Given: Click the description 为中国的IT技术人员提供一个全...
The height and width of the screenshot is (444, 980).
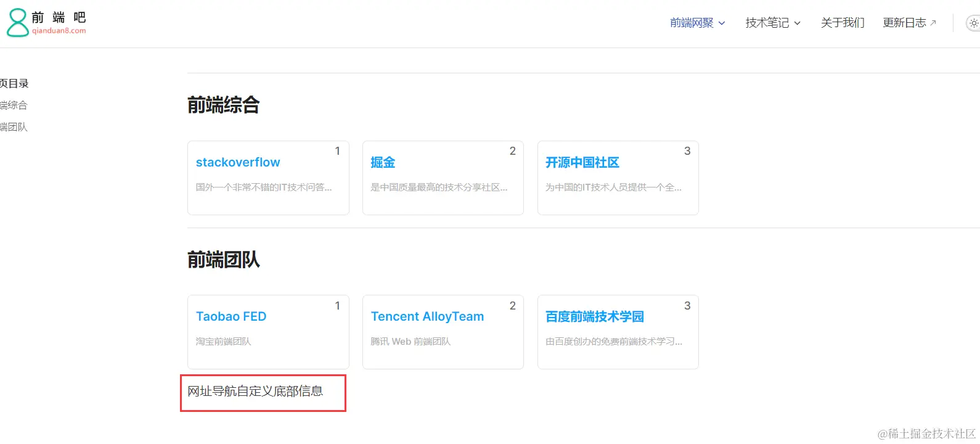Looking at the screenshot, I should (613, 187).
